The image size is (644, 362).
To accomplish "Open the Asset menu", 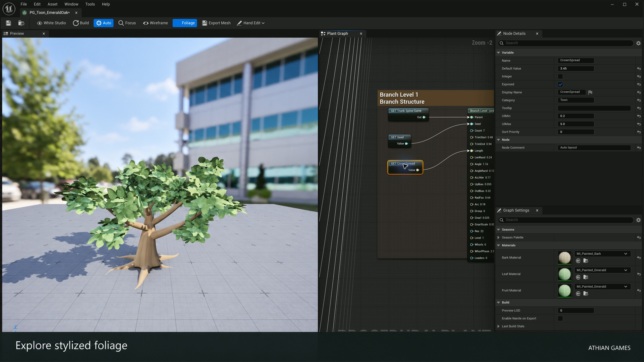I will click(52, 4).
